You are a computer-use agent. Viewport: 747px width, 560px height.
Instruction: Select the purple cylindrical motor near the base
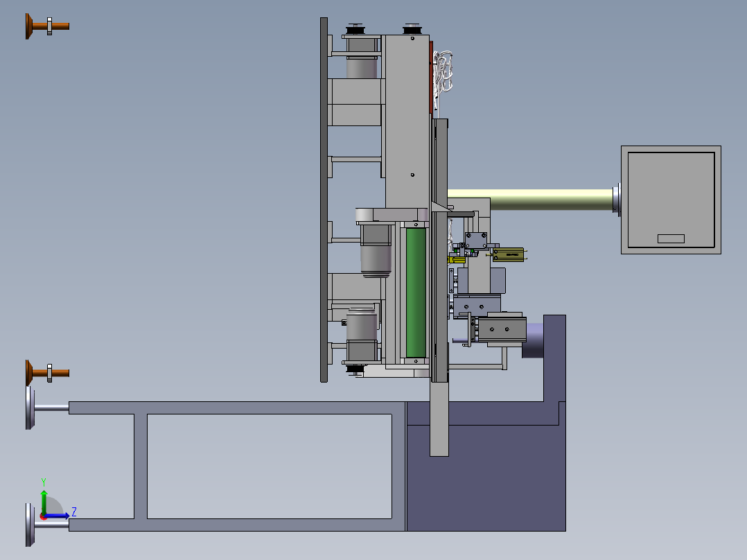[x=534, y=340]
